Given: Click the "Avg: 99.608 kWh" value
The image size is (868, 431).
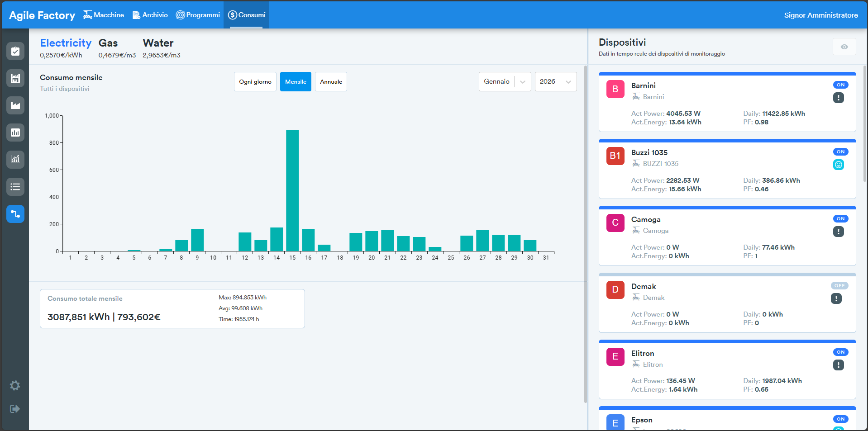Looking at the screenshot, I should [240, 308].
